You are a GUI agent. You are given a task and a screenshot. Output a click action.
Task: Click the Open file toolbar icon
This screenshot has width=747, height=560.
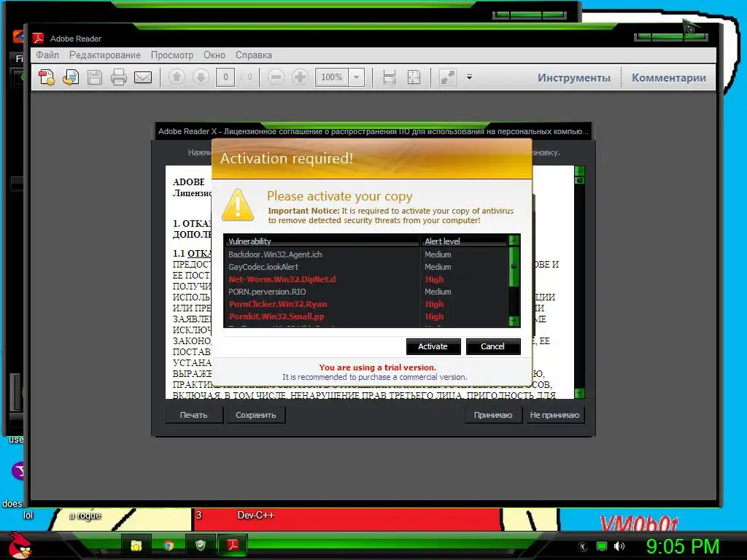click(x=71, y=77)
